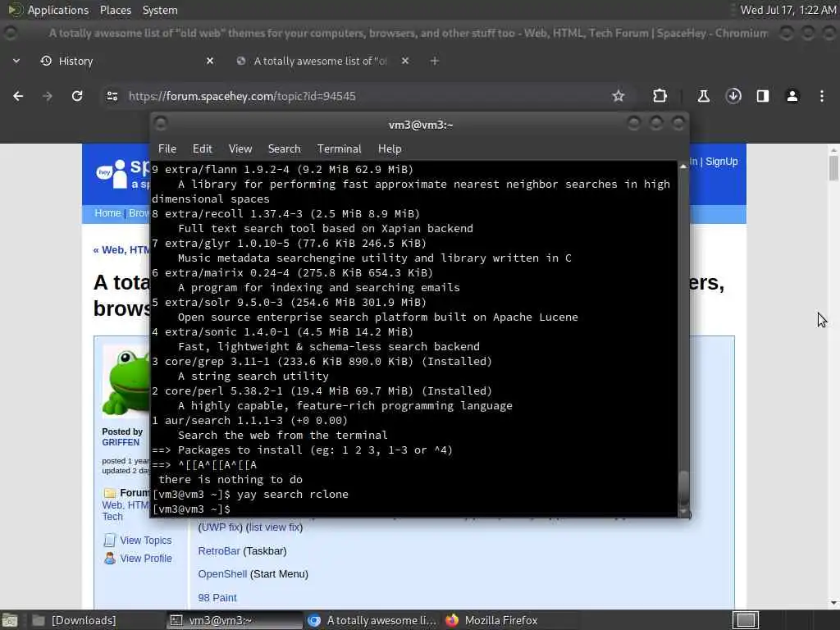The image size is (840, 630).
Task: Open the Downloads icon in Chromium toolbar
Action: click(x=733, y=96)
